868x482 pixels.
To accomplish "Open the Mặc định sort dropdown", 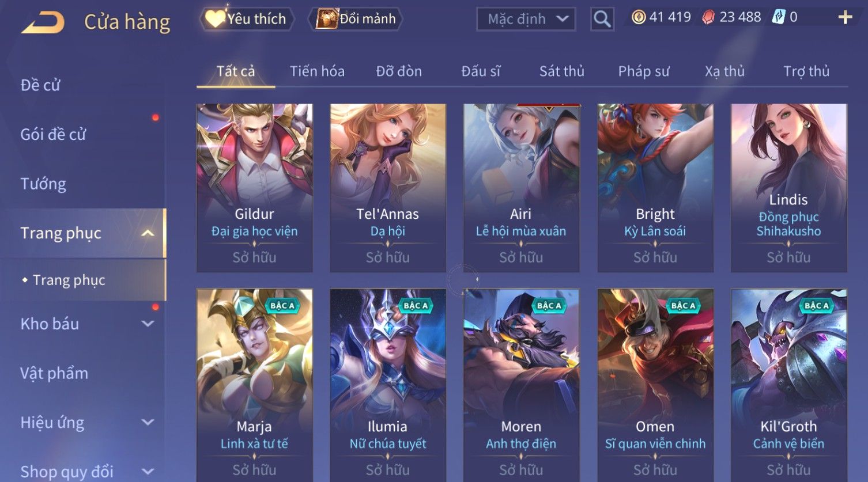I will [526, 19].
